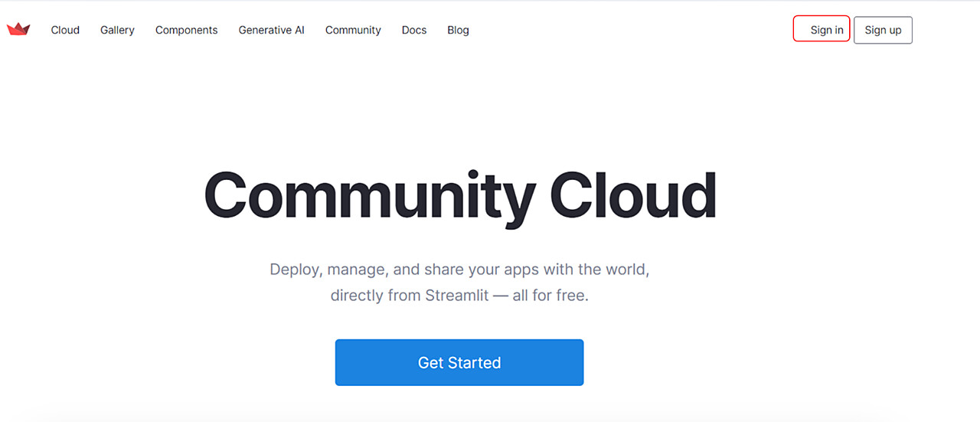The image size is (980, 422).
Task: Click the Streamlit crown logo
Action: tap(18, 29)
